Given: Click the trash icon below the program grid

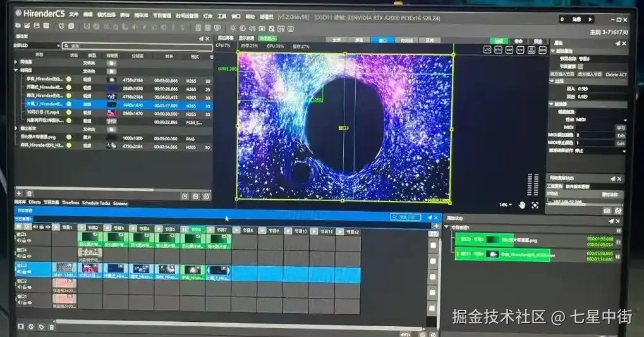Looking at the screenshot, I should click(51, 327).
